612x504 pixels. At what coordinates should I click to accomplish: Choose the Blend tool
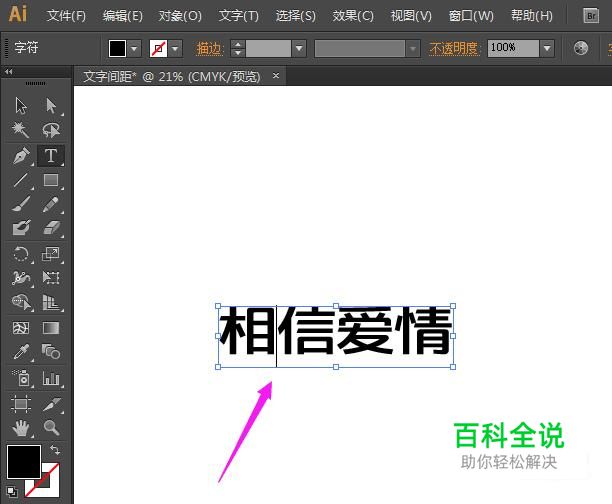coord(51,352)
